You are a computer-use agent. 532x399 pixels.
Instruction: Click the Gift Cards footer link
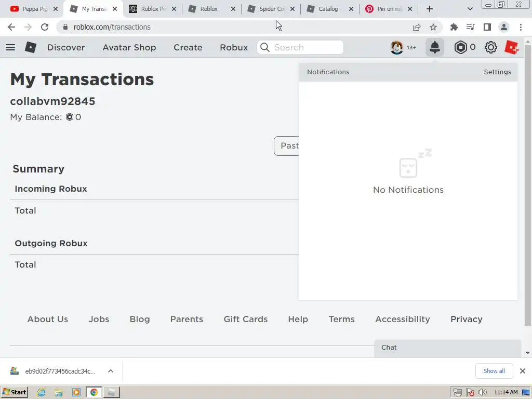pos(246,319)
